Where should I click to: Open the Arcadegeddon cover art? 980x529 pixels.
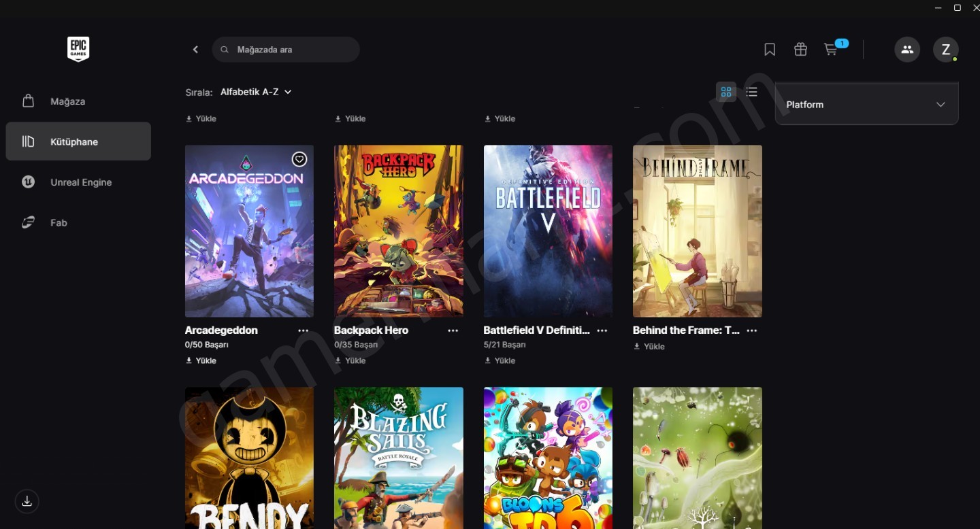pos(249,231)
